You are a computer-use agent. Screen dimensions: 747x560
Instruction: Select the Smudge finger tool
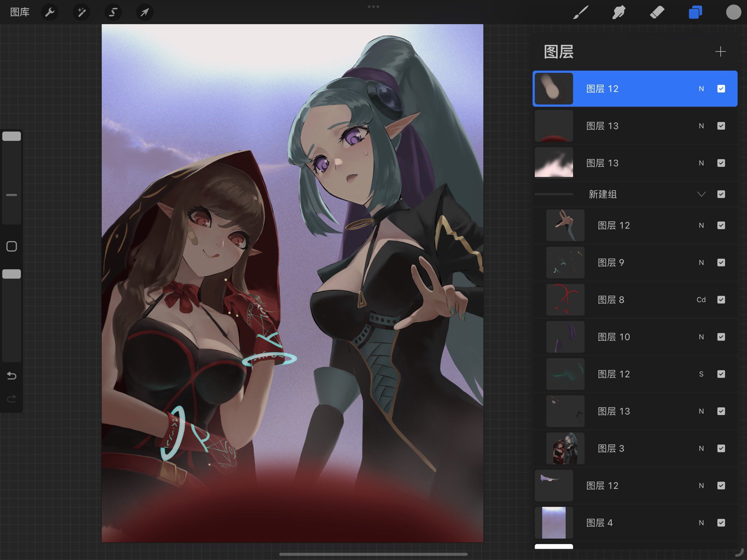619,12
